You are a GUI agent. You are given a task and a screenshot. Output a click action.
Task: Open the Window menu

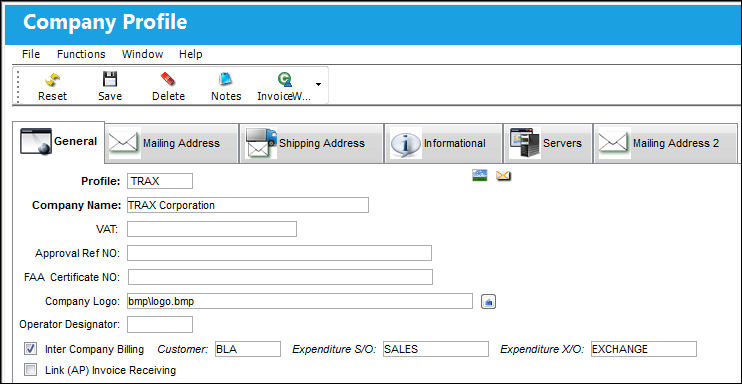coord(142,54)
